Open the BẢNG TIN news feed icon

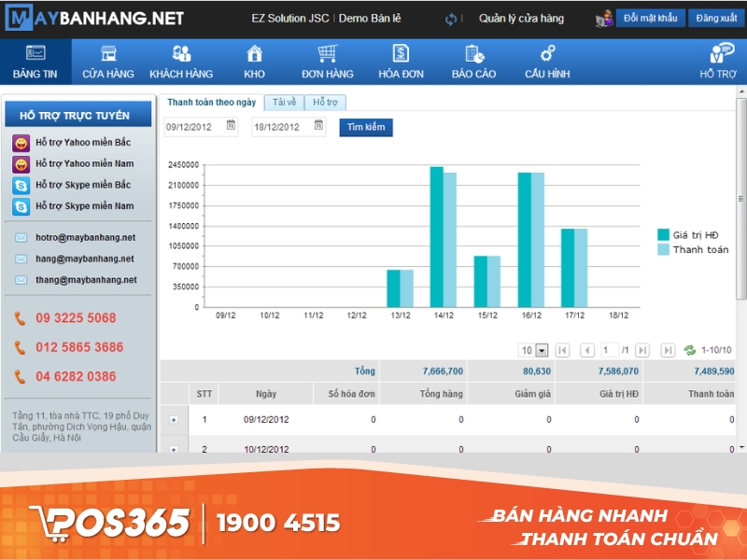[x=35, y=54]
